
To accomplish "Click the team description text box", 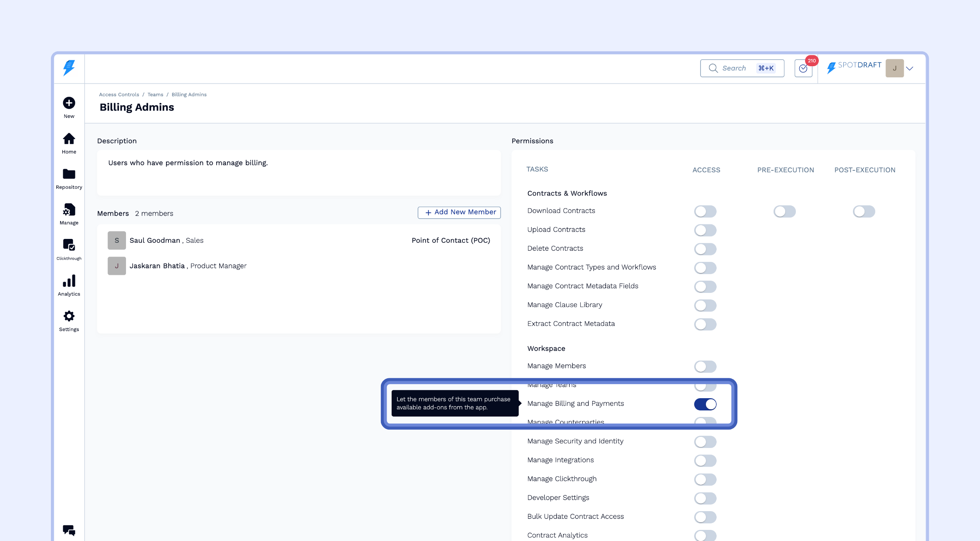I will click(299, 172).
